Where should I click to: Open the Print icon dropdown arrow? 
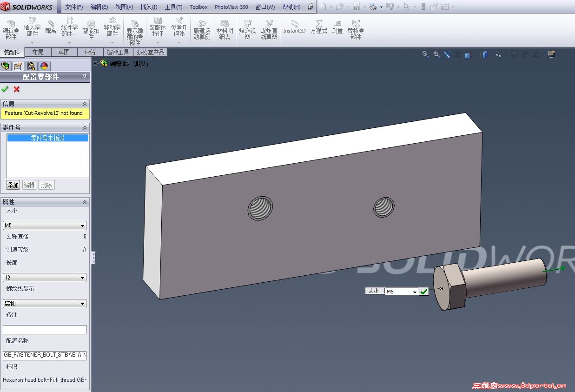click(x=382, y=7)
